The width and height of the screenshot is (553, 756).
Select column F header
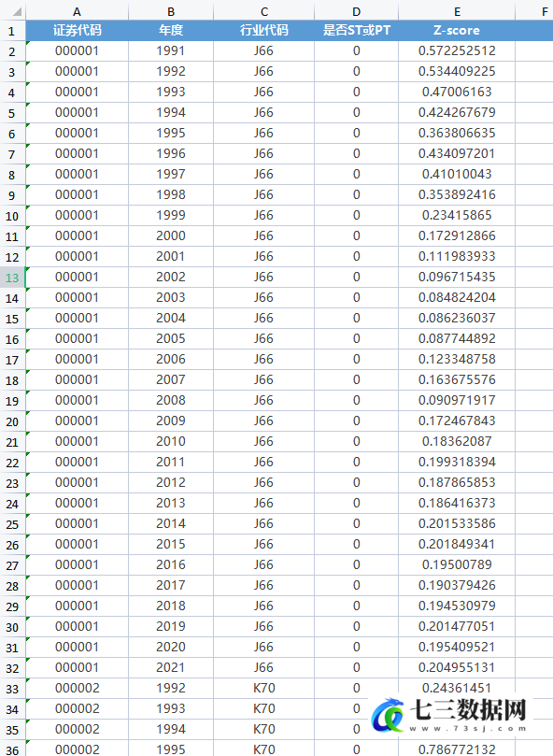534,11
